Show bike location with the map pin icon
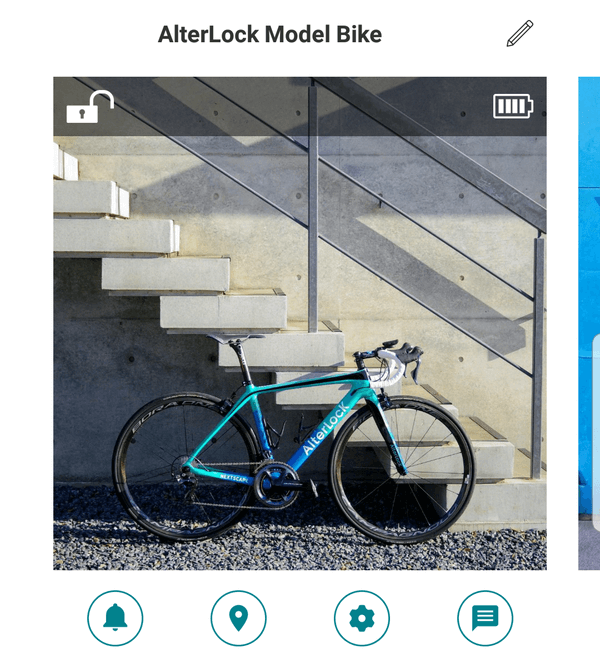Screen dimensions: 600x667 pyautogui.click(x=238, y=618)
